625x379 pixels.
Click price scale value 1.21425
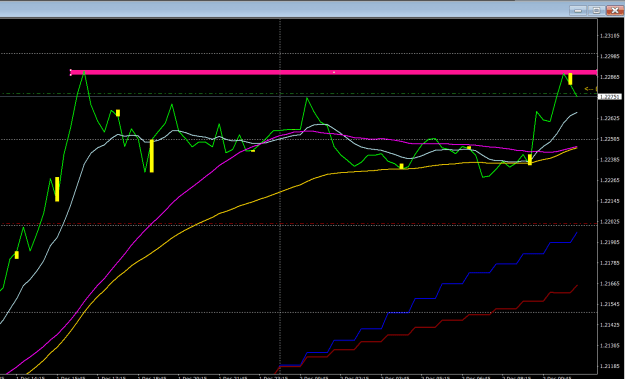click(x=610, y=325)
